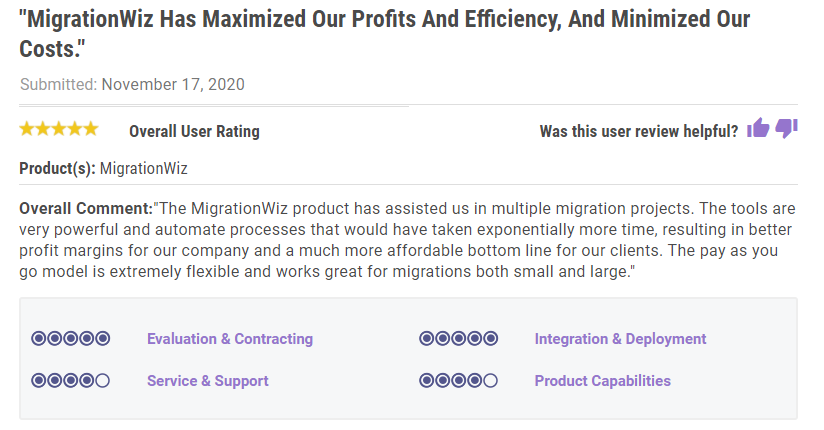Select fifth circle for Integration & Deployment
The height and width of the screenshot is (430, 824).
pos(490,339)
